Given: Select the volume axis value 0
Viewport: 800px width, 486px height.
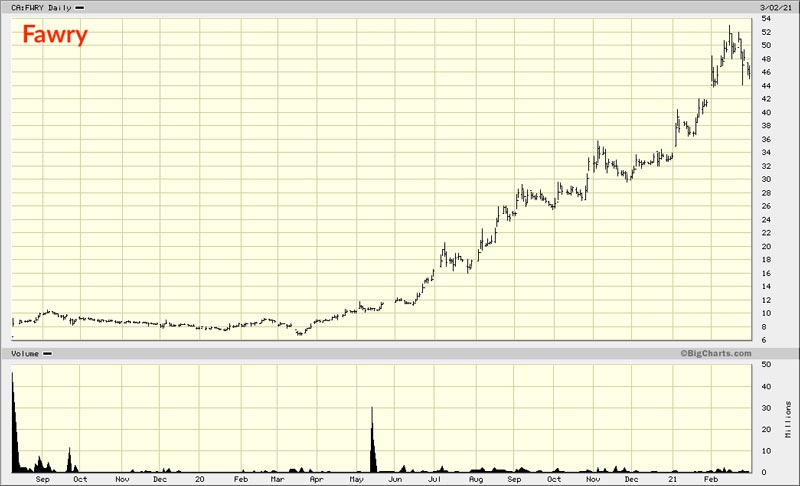Looking at the screenshot, I should point(764,472).
